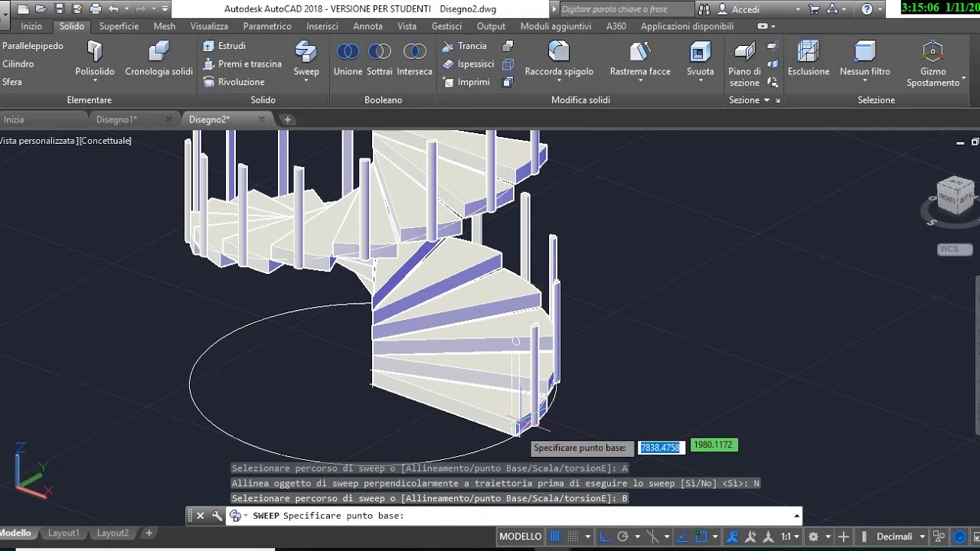Click the Esclusione selection icon

pyautogui.click(x=808, y=51)
